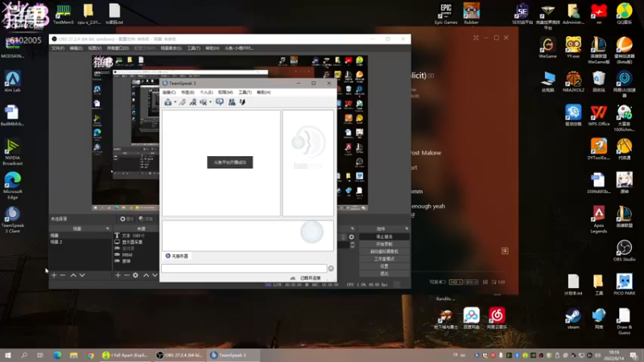
Task: Open TeamSpeak 书签(B) menu
Action: (x=188, y=93)
